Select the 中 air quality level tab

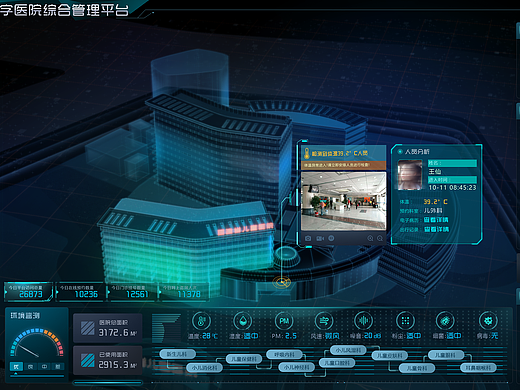[x=44, y=367]
